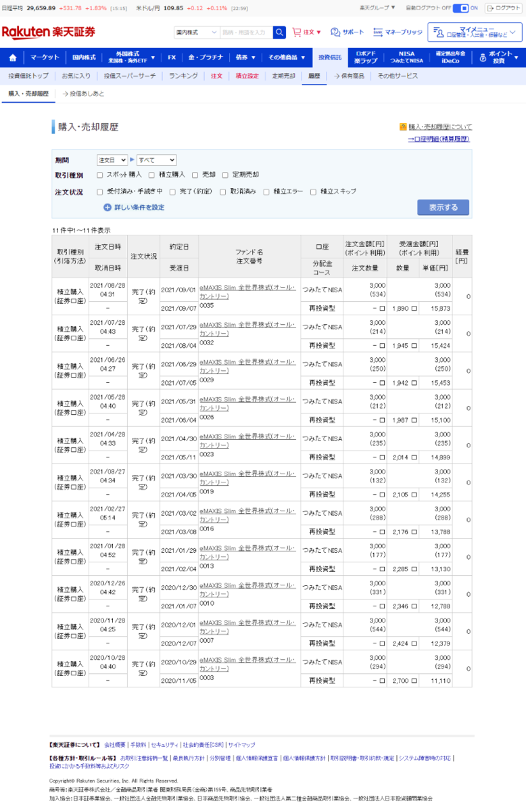Check the 完了(約定) status checkbox
The width and height of the screenshot is (526, 812).
[172, 191]
